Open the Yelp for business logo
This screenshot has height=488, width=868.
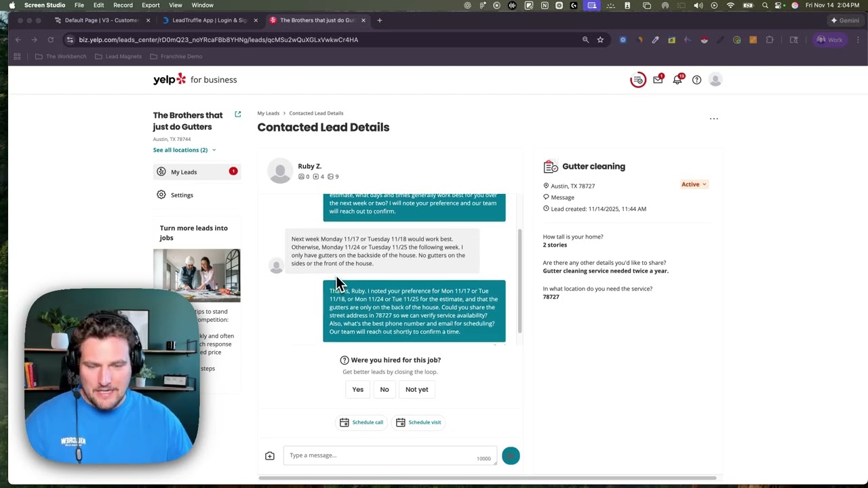tap(195, 79)
